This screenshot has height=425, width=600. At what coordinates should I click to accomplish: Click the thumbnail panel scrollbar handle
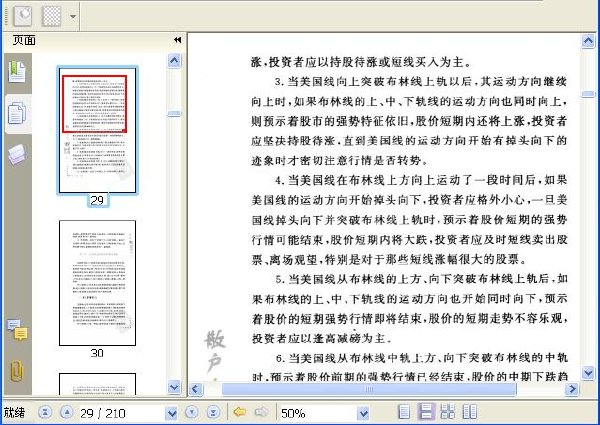click(x=174, y=113)
